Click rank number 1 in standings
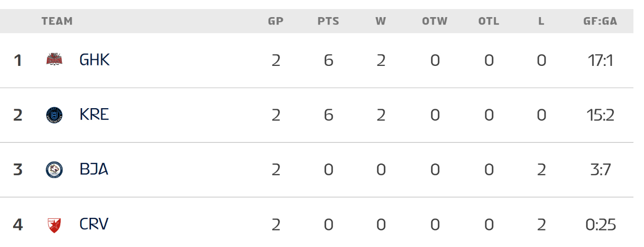644x247 pixels. pos(18,60)
